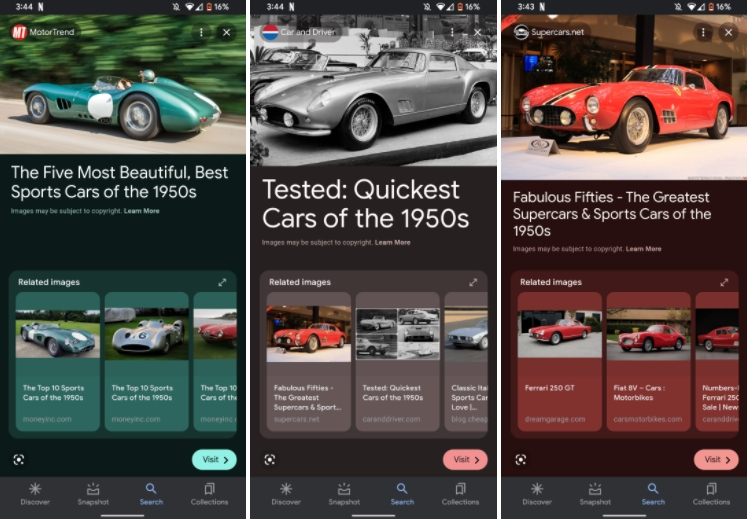Expand Related images in the Supercars.net panel
The width and height of the screenshot is (747, 519).
[724, 283]
